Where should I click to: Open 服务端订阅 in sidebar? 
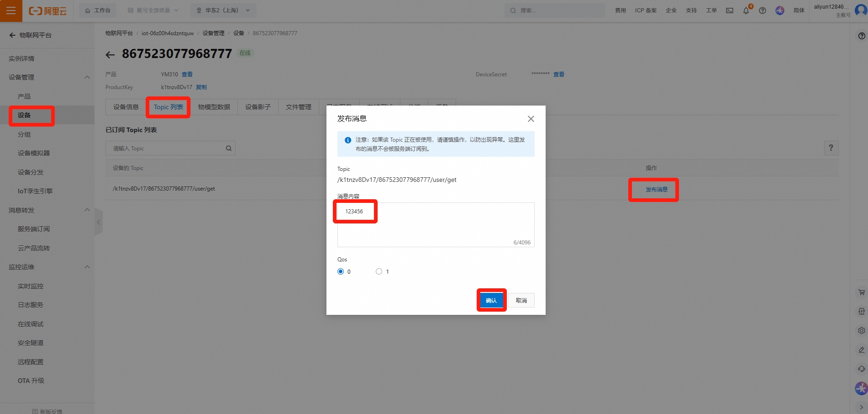[34, 229]
